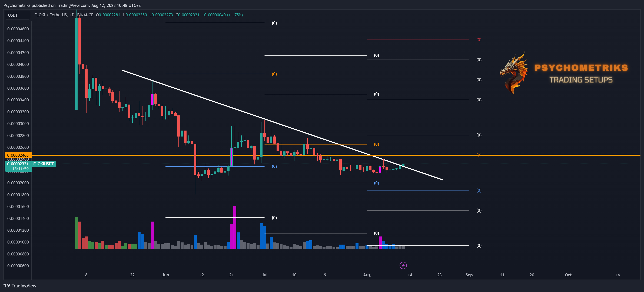Open the USDT currency selector box
Screen dimensions: 644x292
pyautogui.click(x=18, y=15)
